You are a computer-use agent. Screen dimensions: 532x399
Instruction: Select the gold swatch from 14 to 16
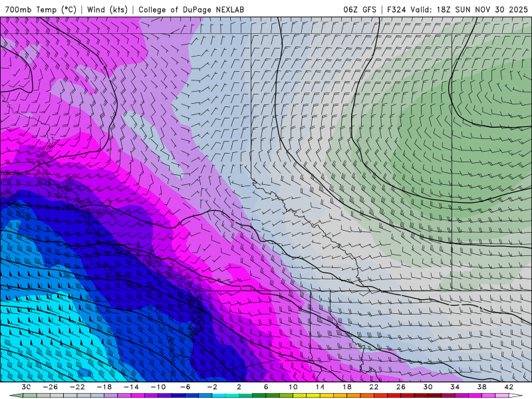pos(327,396)
